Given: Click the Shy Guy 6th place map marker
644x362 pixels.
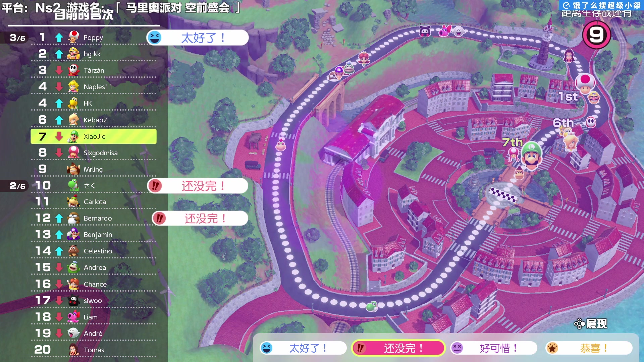Looking at the screenshot, I should point(591,122).
